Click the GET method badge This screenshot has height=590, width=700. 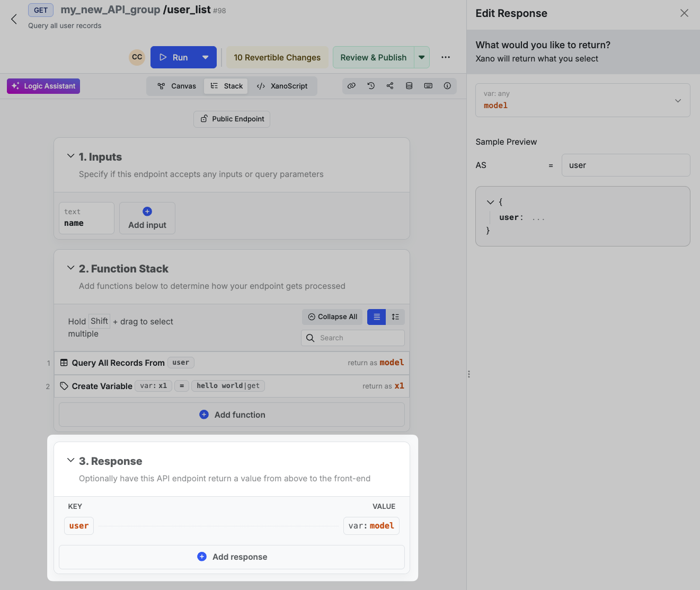point(41,10)
